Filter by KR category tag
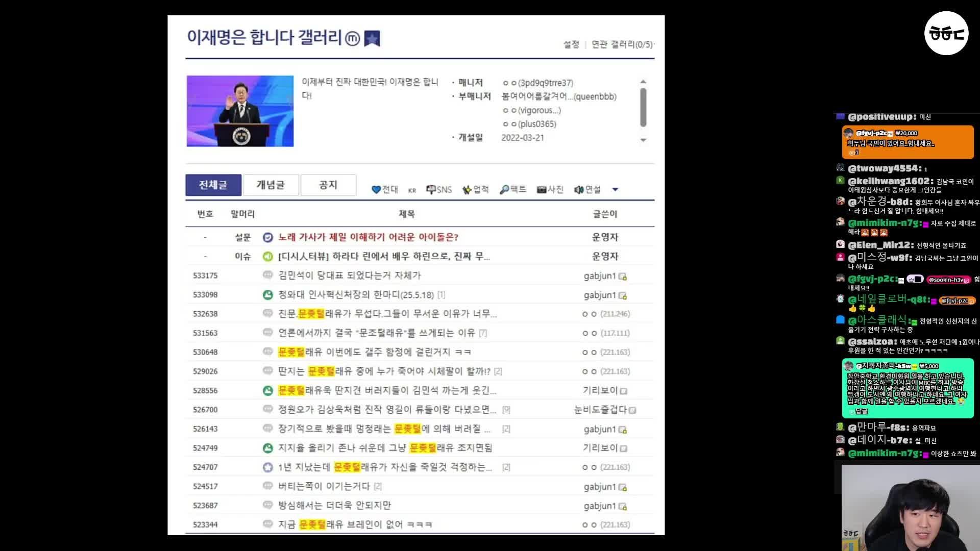Image resolution: width=980 pixels, height=551 pixels. click(412, 190)
